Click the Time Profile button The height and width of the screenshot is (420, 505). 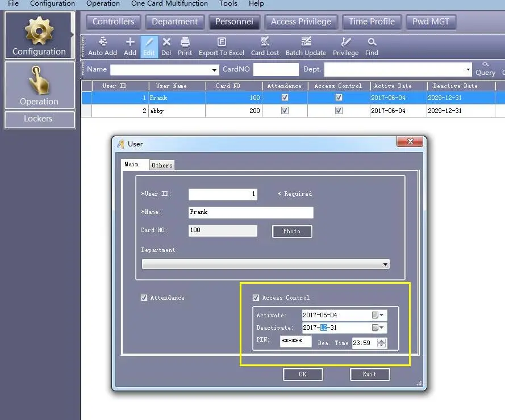[372, 22]
